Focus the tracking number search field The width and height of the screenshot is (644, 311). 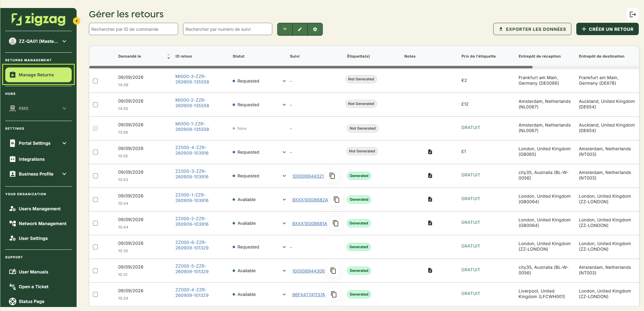point(228,29)
